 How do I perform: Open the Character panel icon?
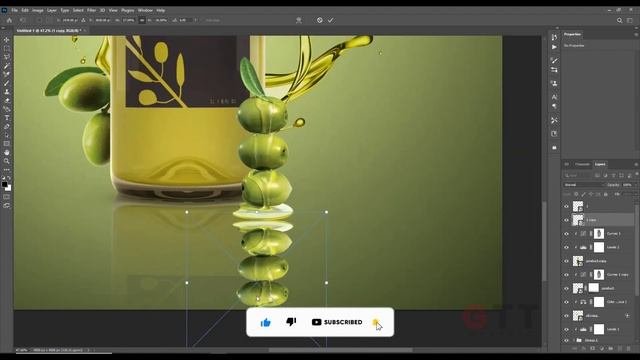click(x=554, y=97)
